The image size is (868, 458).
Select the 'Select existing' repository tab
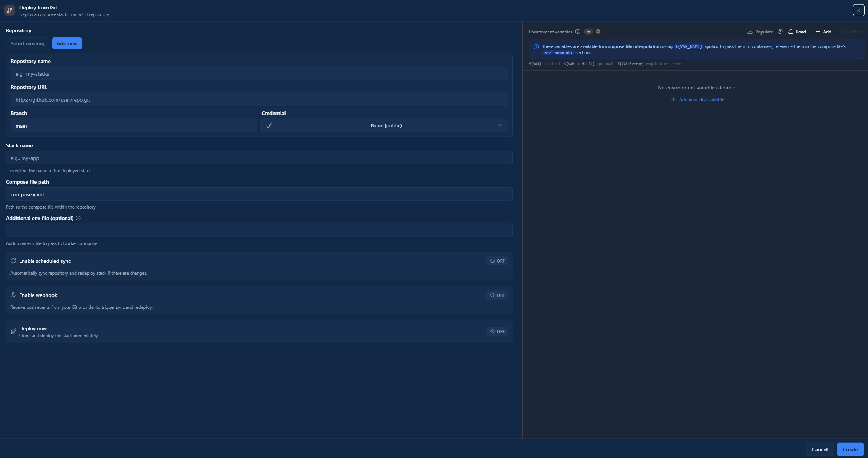27,43
